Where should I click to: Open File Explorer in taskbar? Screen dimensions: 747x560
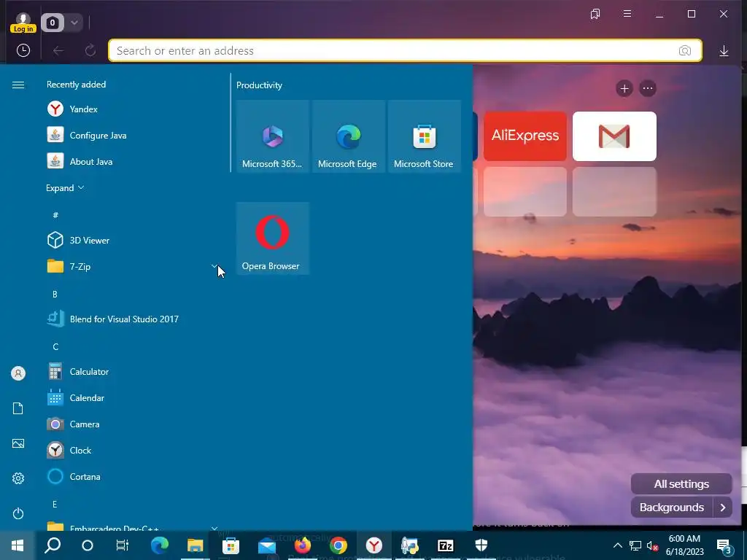click(196, 545)
